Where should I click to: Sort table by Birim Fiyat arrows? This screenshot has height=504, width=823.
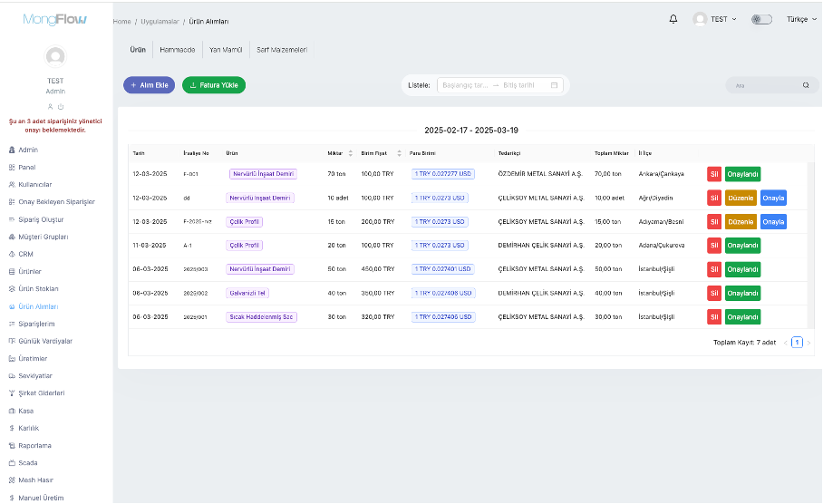click(x=399, y=153)
